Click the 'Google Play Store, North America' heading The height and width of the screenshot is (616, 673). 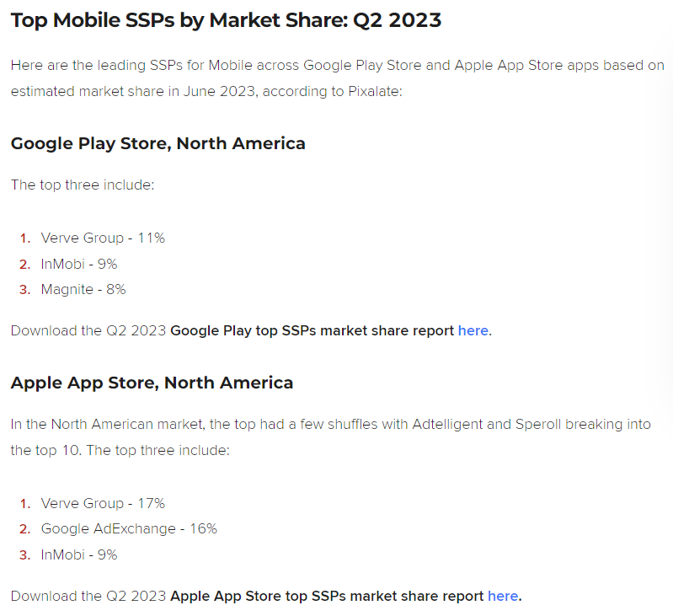pyautogui.click(x=158, y=143)
